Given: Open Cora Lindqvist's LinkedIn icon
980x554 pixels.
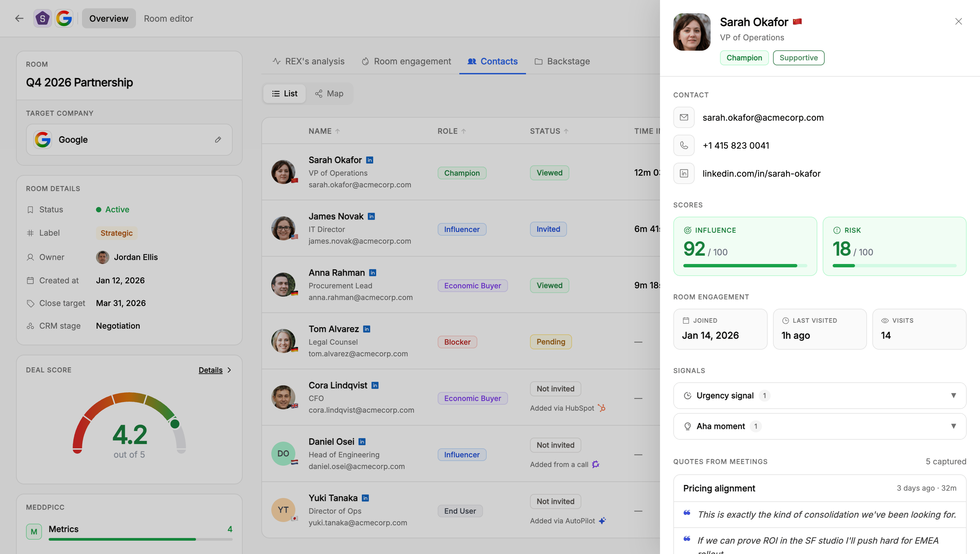Looking at the screenshot, I should pyautogui.click(x=375, y=385).
